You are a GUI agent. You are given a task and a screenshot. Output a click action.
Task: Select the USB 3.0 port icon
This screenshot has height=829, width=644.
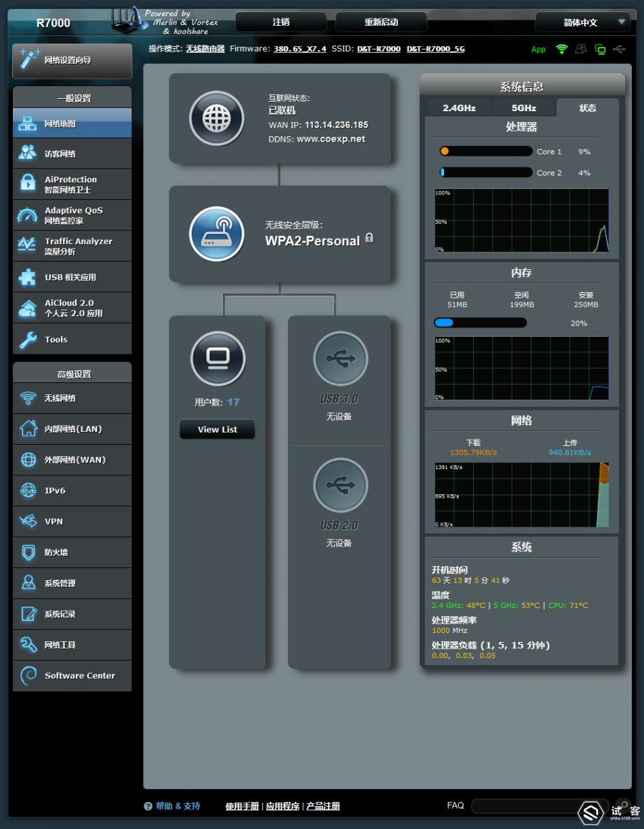point(340,359)
